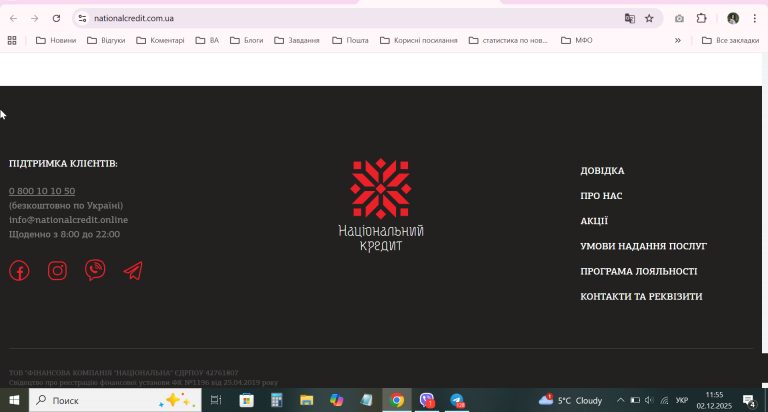This screenshot has height=412, width=768.
Task: Click the camera screenshot extension icon
Action: [679, 18]
